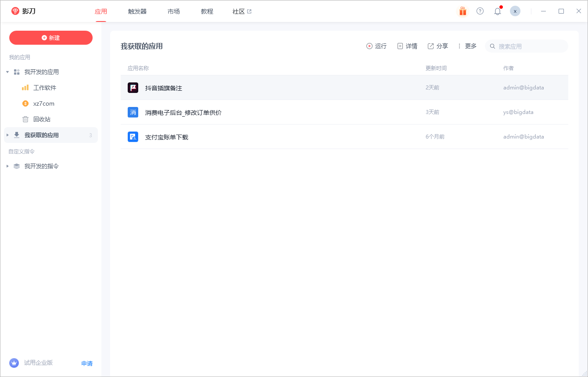Viewport: 588px width, 377px height.
Task: Open the 更多 options menu
Action: (467, 46)
